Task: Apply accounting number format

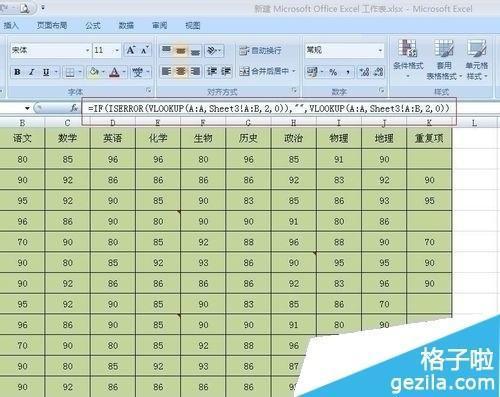Action: pos(312,72)
